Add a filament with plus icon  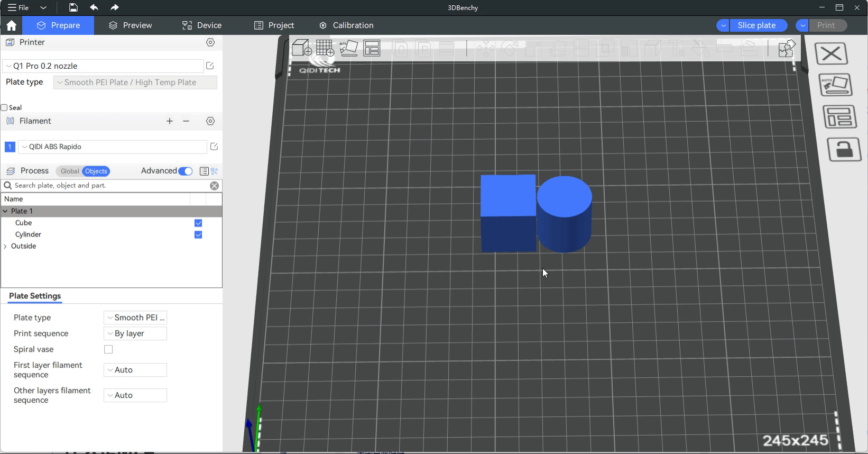tap(170, 121)
